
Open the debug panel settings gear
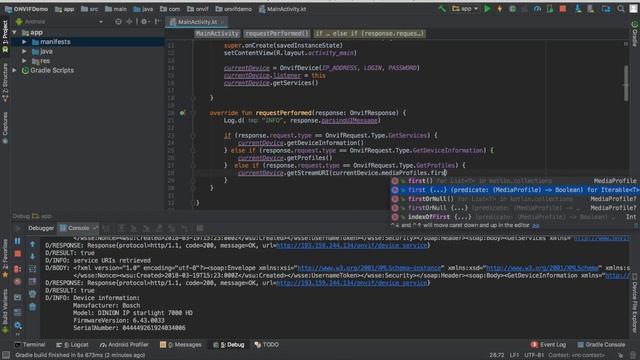18,325
